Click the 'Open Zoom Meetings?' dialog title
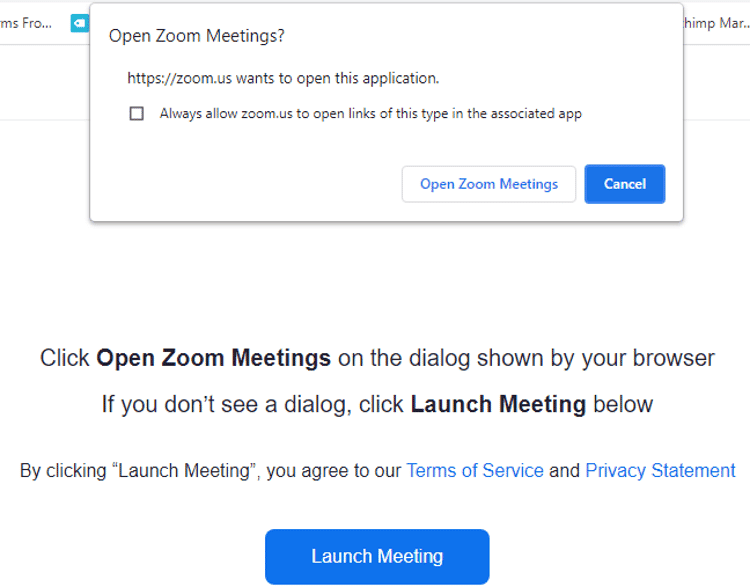750x587 pixels. (197, 36)
